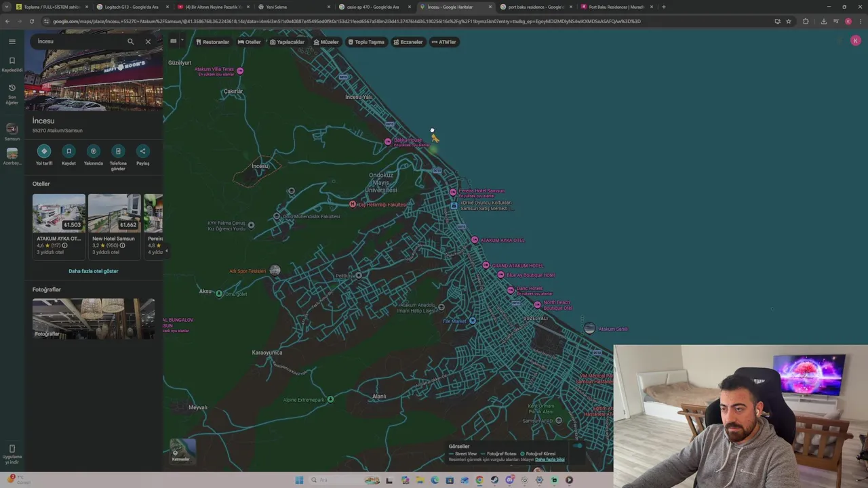The height and width of the screenshot is (488, 868).
Task: Share İncesu with the Paylaş button
Action: click(x=142, y=155)
